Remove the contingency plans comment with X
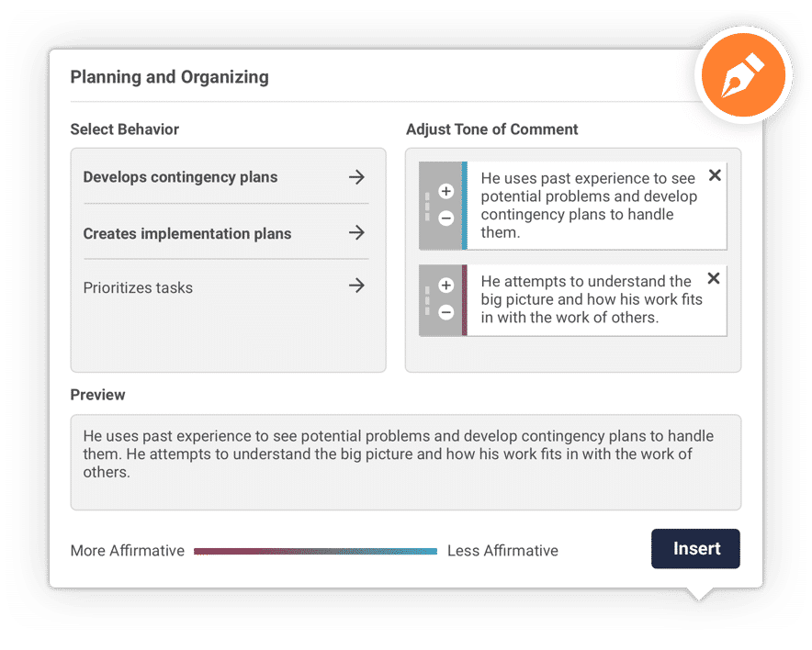 [715, 175]
